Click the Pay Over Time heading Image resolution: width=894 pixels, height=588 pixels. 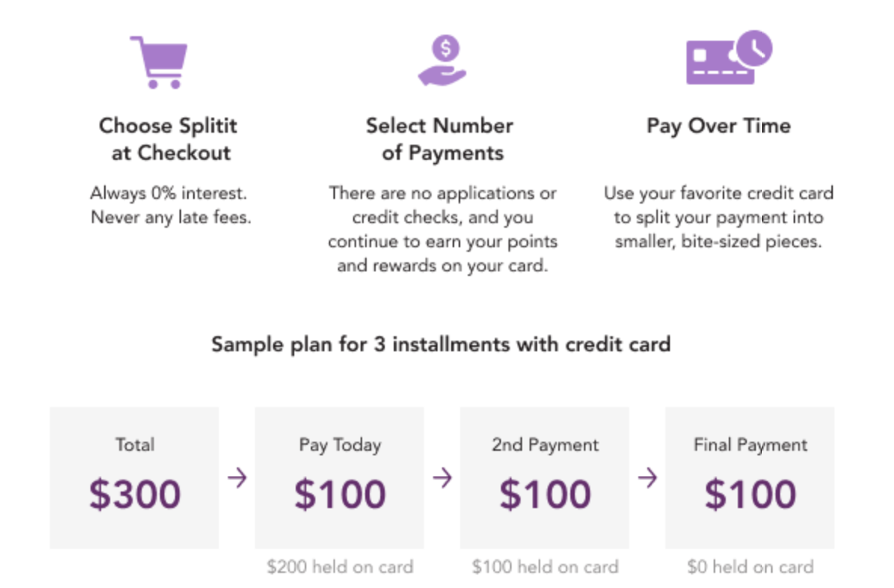(x=718, y=126)
